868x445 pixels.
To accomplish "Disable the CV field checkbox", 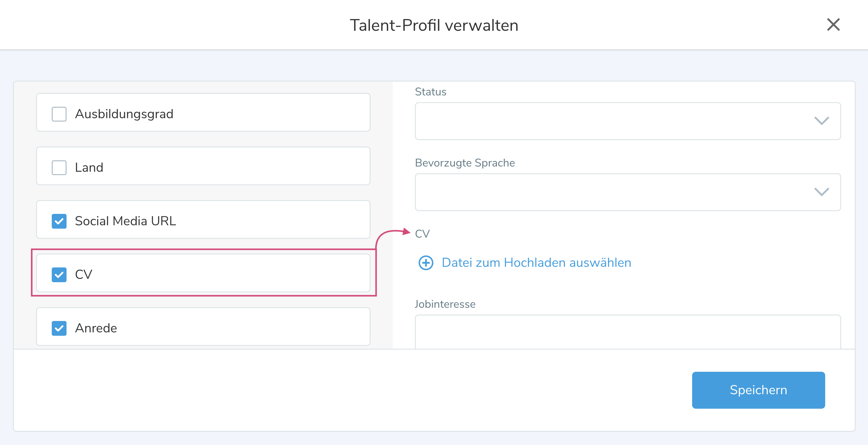I will [x=59, y=275].
